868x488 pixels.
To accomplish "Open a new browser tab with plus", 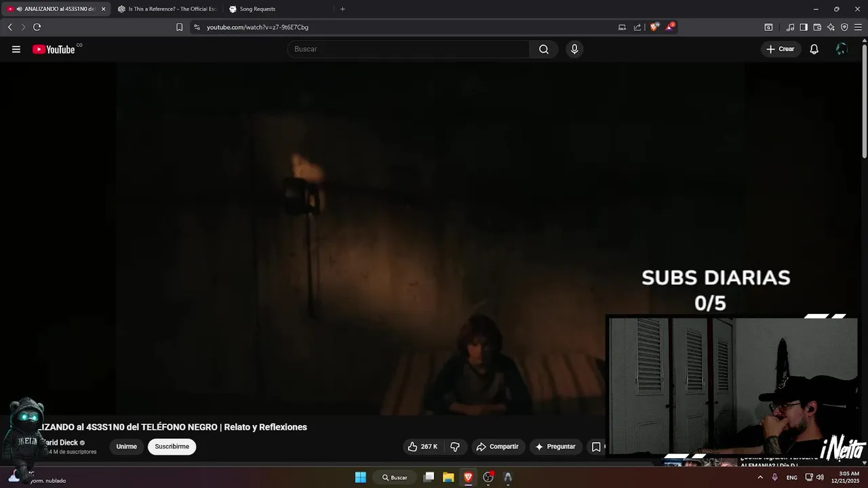I will [342, 9].
